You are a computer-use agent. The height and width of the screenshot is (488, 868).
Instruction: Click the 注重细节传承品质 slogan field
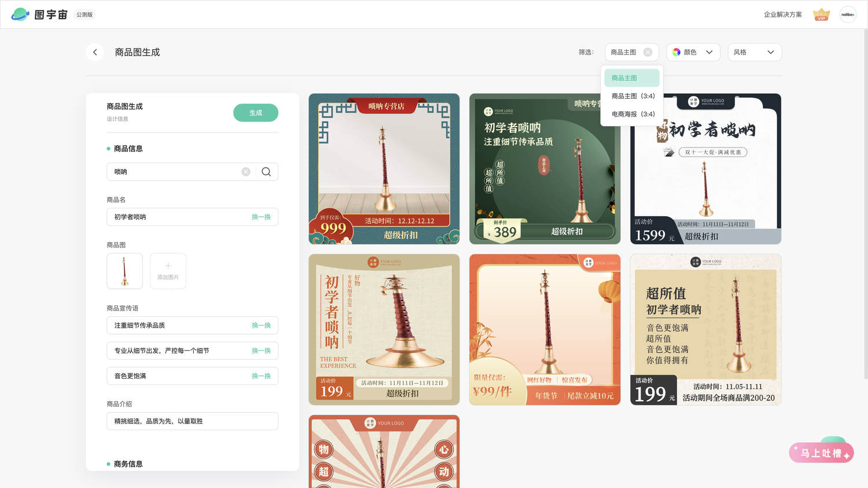pos(192,326)
